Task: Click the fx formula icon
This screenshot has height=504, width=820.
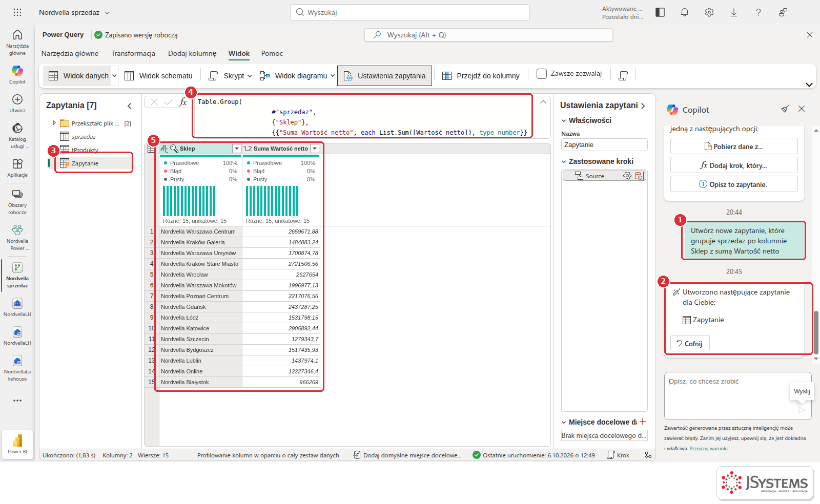Action: coord(183,102)
